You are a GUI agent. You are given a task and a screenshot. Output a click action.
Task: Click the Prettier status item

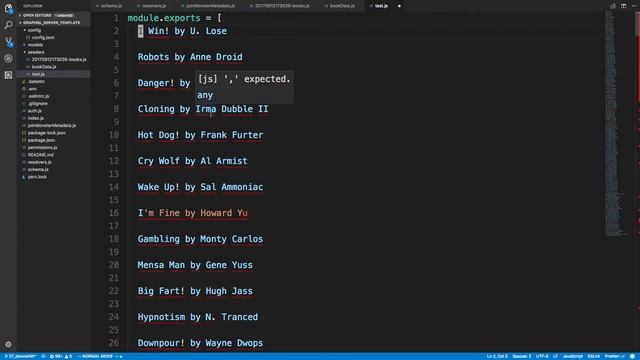[x=614, y=356]
